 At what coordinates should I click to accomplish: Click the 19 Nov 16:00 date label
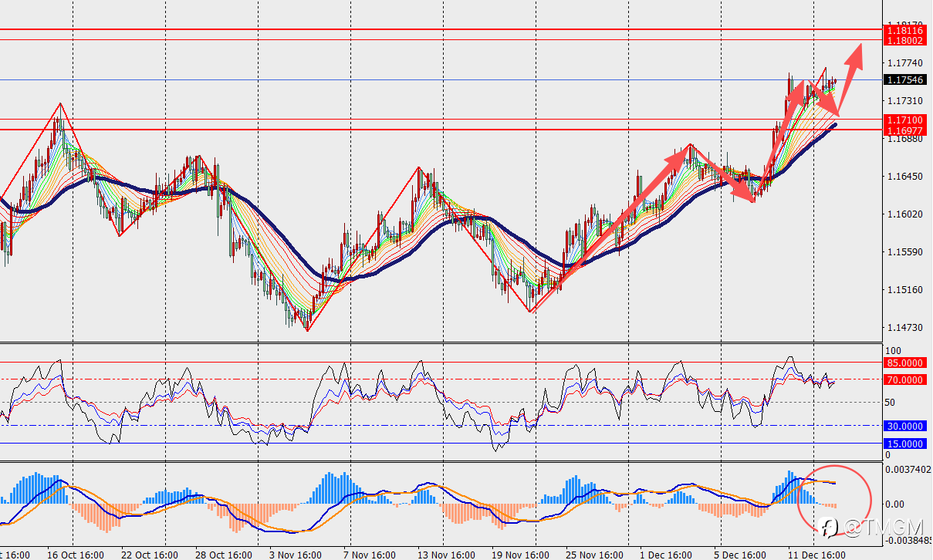click(520, 555)
